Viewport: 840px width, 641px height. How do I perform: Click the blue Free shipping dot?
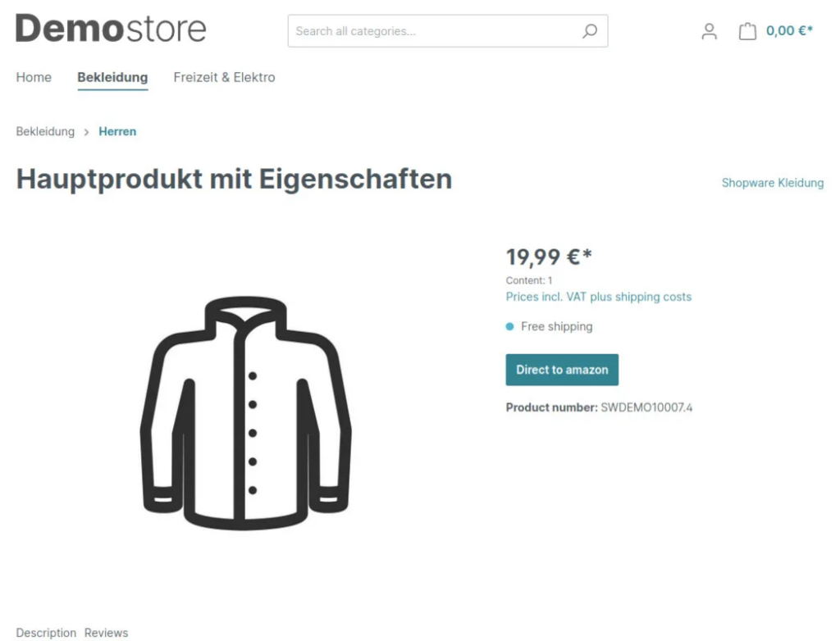point(510,326)
